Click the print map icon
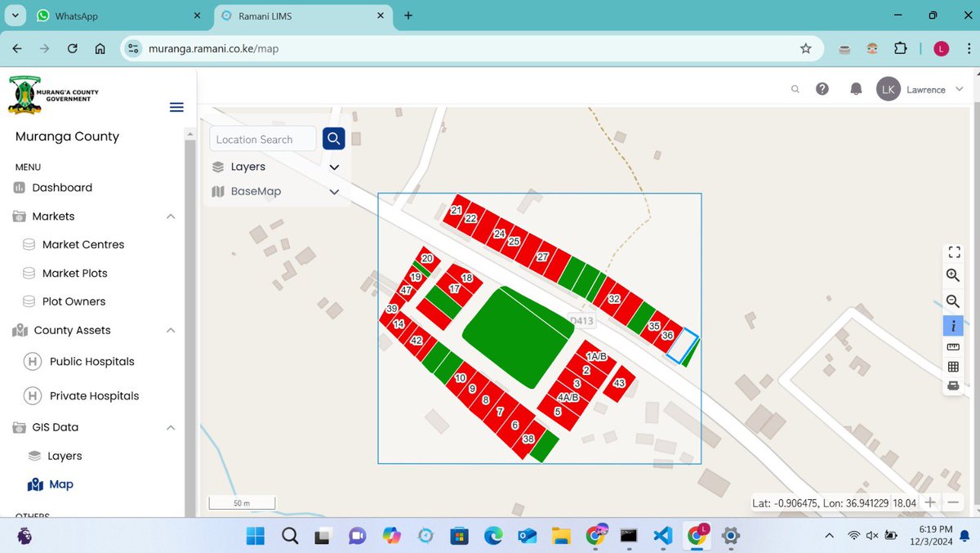The height and width of the screenshot is (553, 980). pos(953,386)
